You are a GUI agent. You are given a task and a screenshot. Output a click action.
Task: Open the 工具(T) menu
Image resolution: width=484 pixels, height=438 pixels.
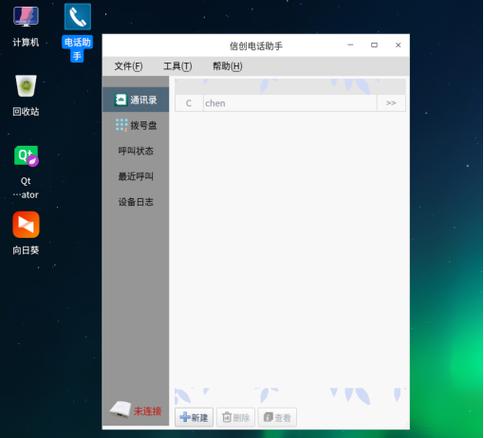(178, 66)
